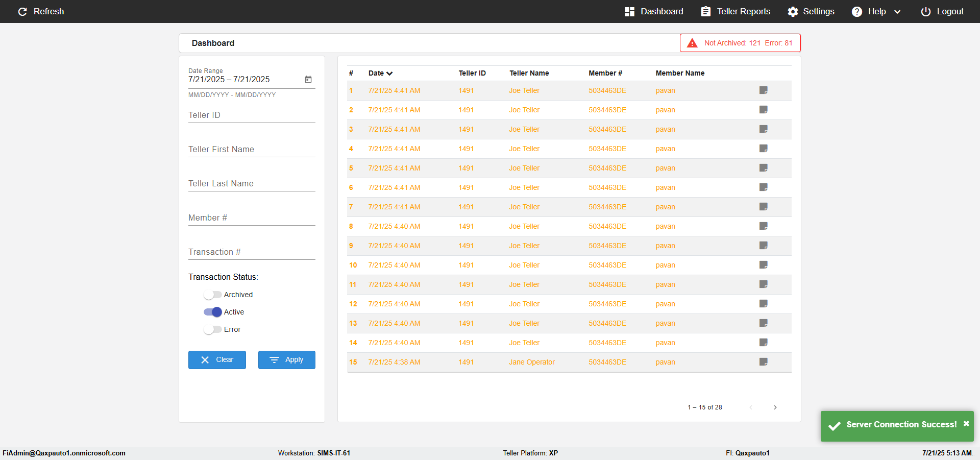Click the disabled previous page arrow
Image resolution: width=980 pixels, height=460 pixels.
751,407
